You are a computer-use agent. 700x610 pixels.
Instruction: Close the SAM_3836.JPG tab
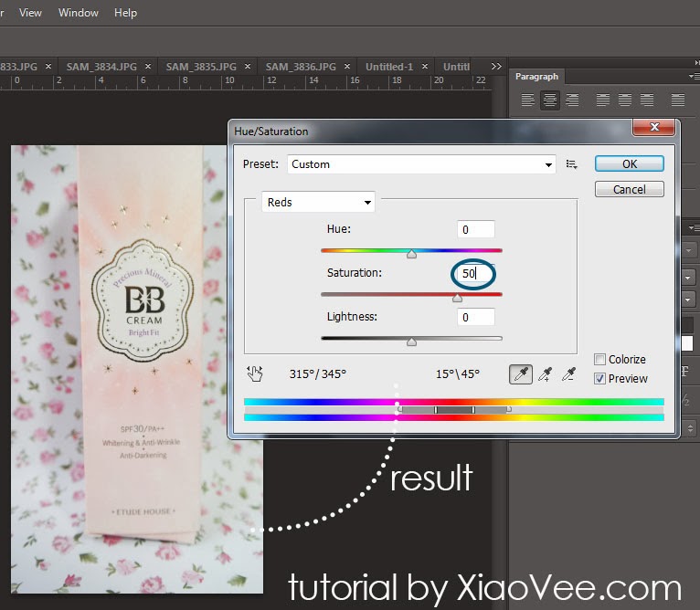[x=347, y=66]
